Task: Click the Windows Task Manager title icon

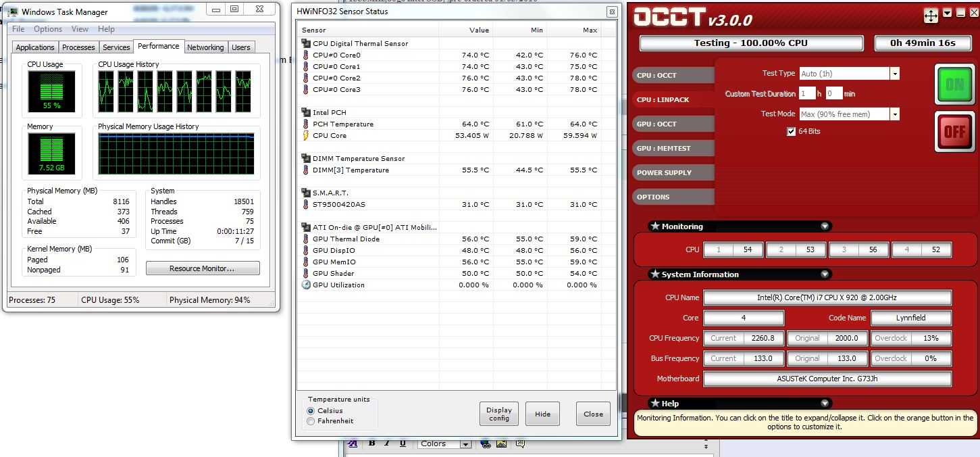Action: (13, 11)
